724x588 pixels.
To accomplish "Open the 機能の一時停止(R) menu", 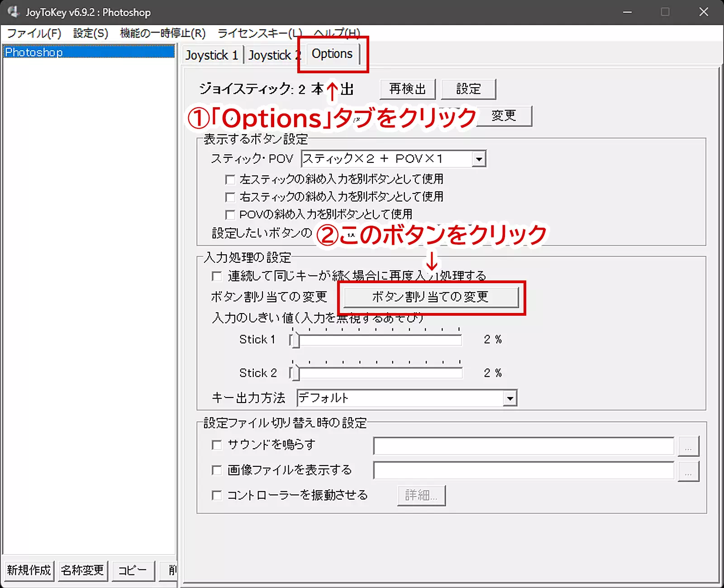I will [x=162, y=33].
